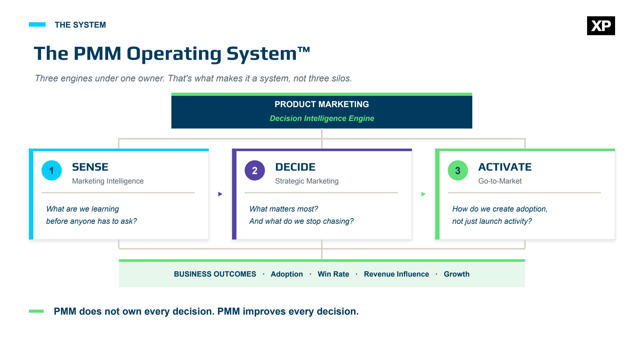This screenshot has height=337, width=644.
Task: Click the XP logo in the corner
Action: [x=601, y=26]
